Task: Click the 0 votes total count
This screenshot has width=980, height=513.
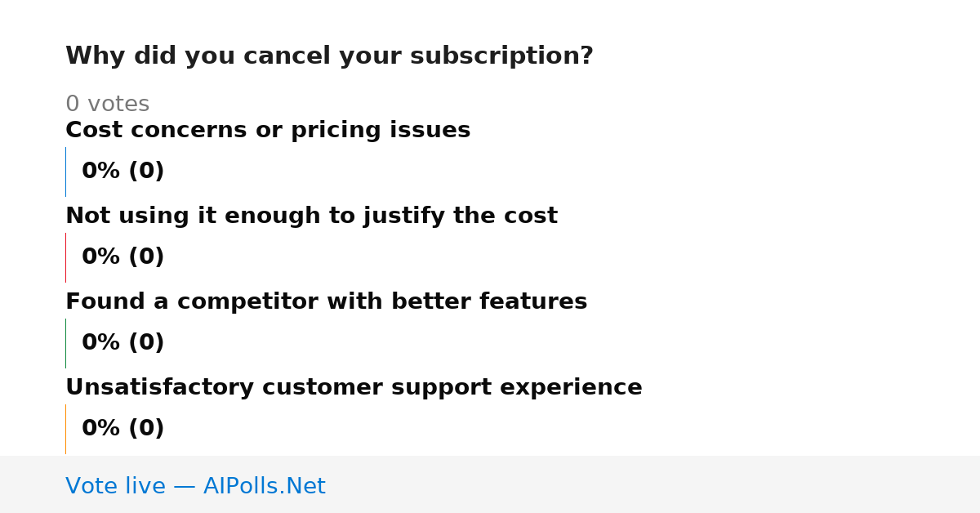Action: click(107, 105)
